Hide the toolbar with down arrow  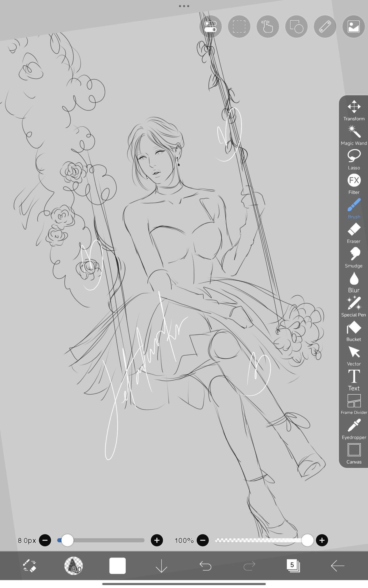(161, 566)
